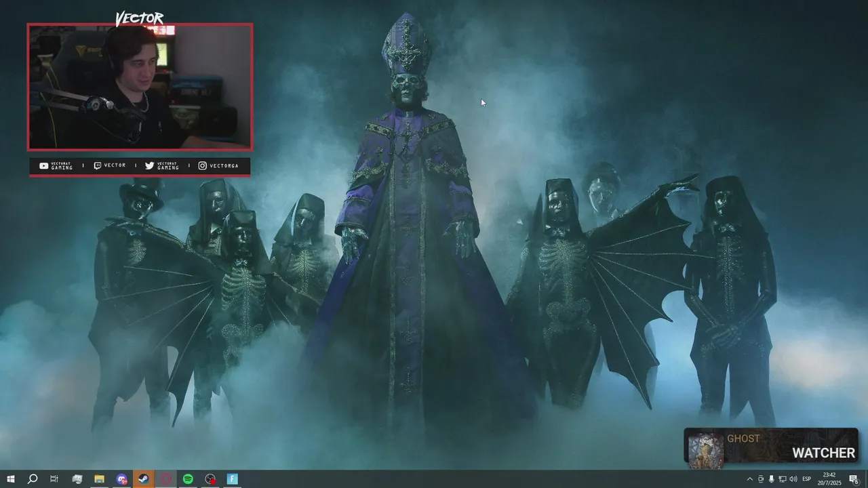
Task: Open the clock showing 23:42
Action: 829,479
